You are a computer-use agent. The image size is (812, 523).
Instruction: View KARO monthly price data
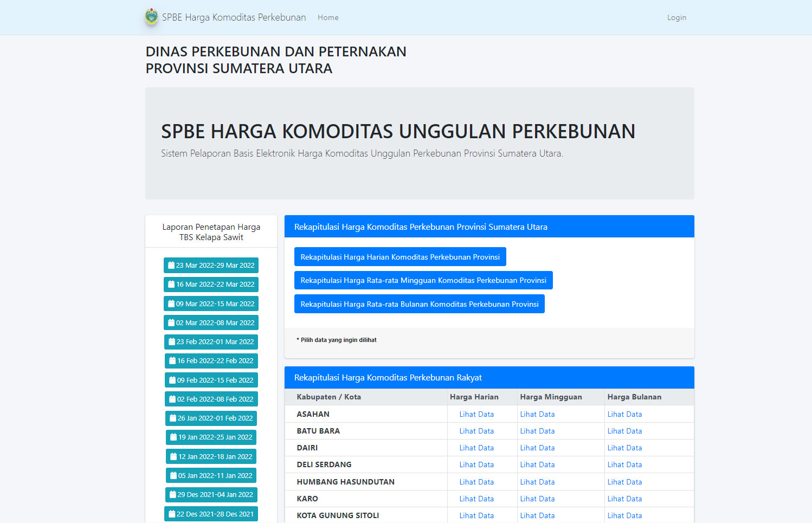point(624,499)
